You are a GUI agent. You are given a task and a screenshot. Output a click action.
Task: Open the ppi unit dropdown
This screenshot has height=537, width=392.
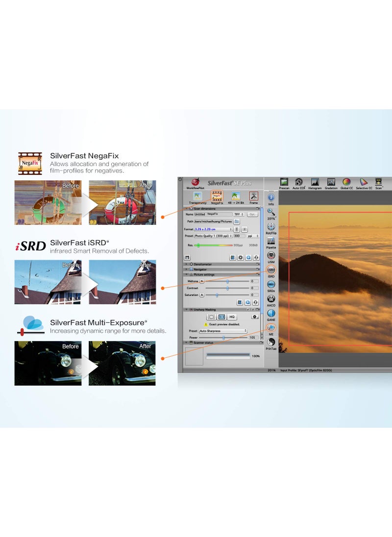253,236
